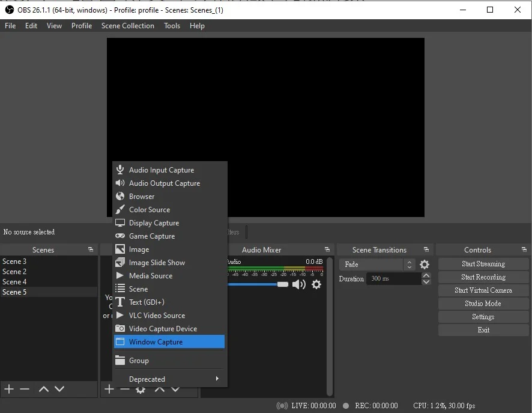Increase transition duration stepper
Image resolution: width=532 pixels, height=413 pixels.
coord(426,275)
